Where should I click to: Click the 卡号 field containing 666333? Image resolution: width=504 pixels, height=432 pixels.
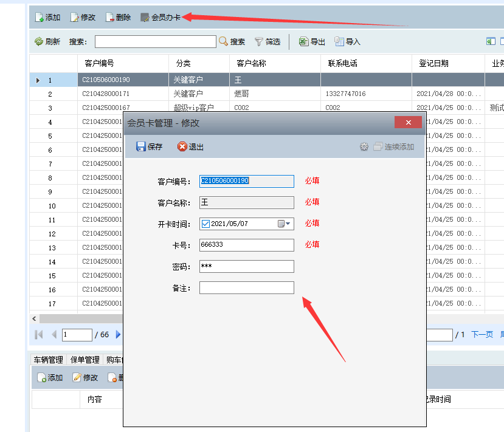246,245
